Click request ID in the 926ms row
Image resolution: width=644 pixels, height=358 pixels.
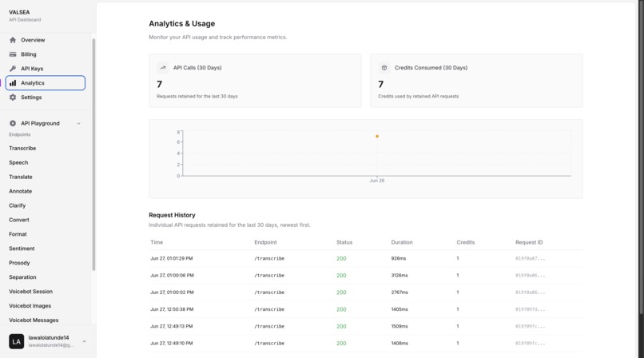(x=531, y=259)
